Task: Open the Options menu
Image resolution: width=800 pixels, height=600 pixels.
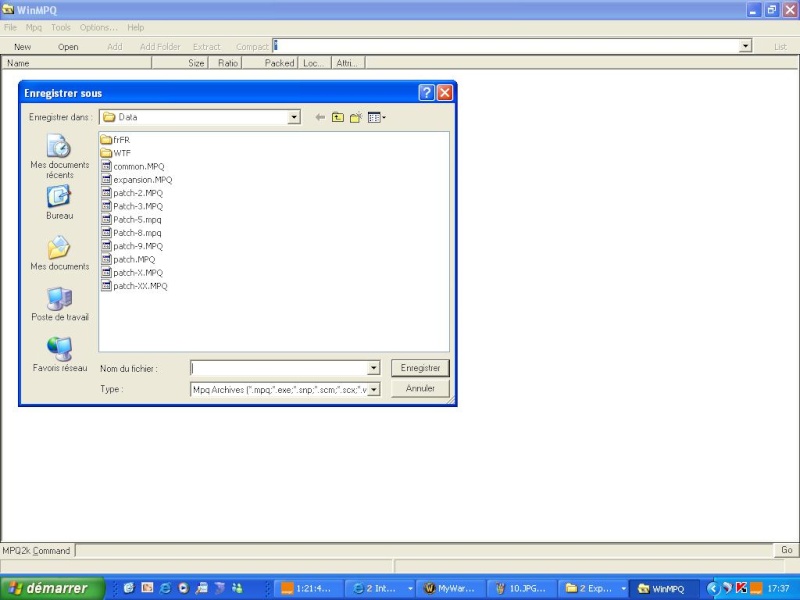Action: [x=98, y=28]
